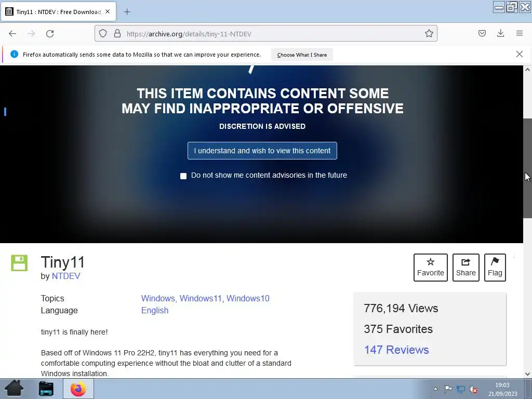Screen dimensions: 532x399
Task: Open network tray icon
Action: coord(461,389)
